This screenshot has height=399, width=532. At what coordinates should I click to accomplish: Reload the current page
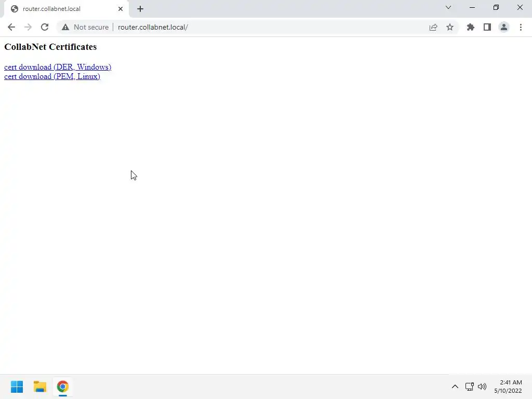point(45,27)
